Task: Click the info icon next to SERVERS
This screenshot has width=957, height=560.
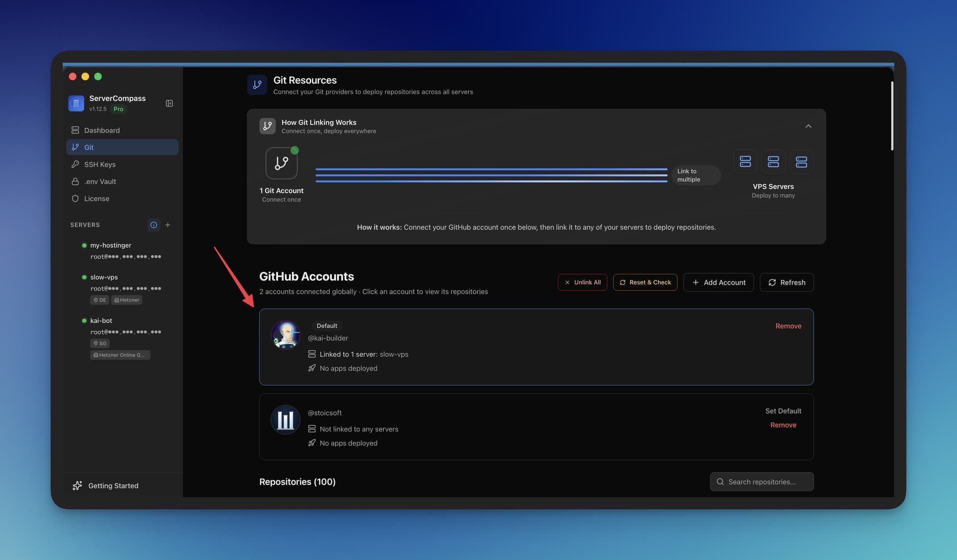Action: 154,225
